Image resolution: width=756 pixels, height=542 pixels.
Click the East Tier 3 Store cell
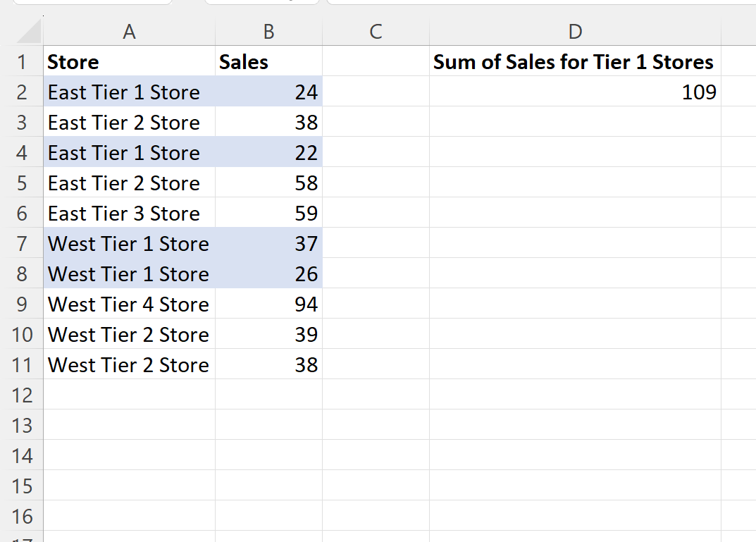(129, 213)
